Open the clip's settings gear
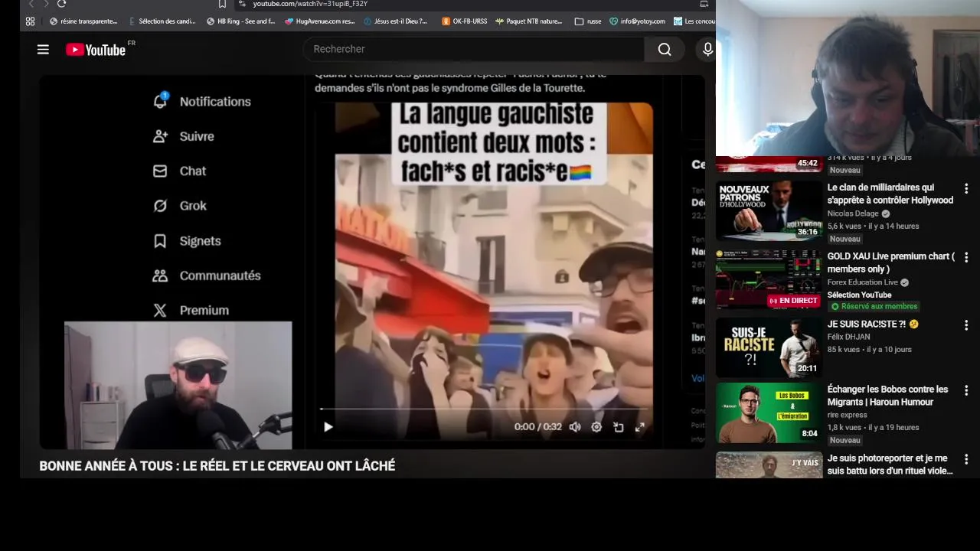Screen dimensions: 980x551 click(x=596, y=427)
